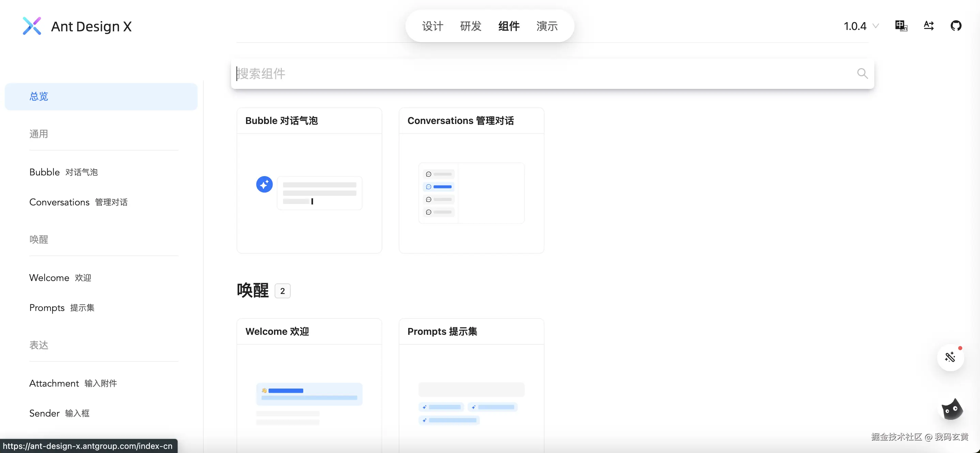Viewport: 980px width, 453px height.
Task: Switch to the 研发 nav tab
Action: (x=471, y=26)
